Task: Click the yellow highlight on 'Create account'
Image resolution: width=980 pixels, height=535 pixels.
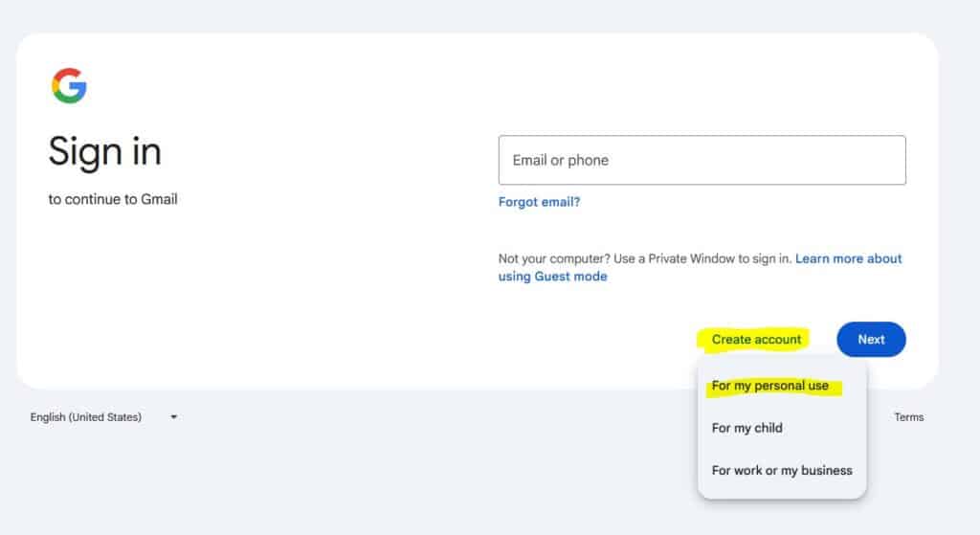Action: [x=756, y=339]
